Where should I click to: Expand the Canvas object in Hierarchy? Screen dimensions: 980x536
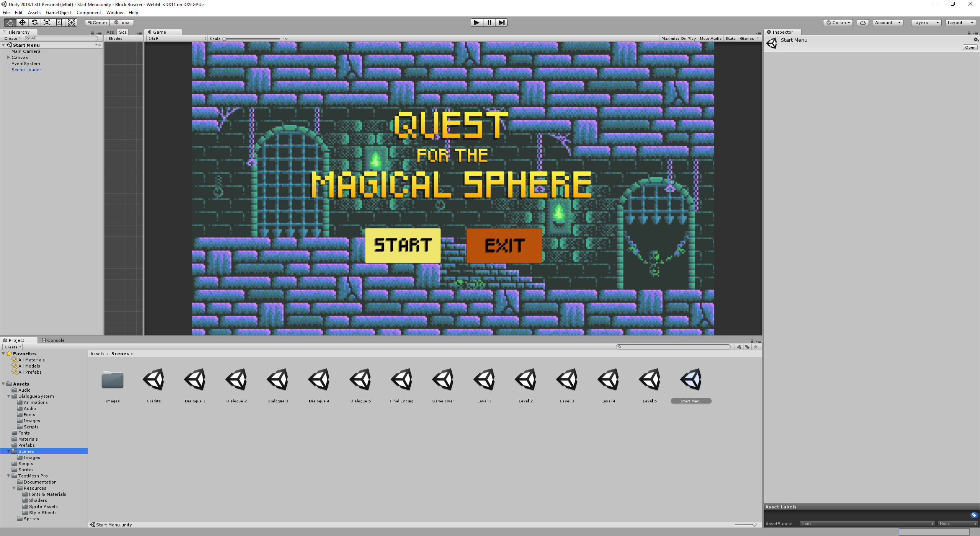[x=8, y=57]
